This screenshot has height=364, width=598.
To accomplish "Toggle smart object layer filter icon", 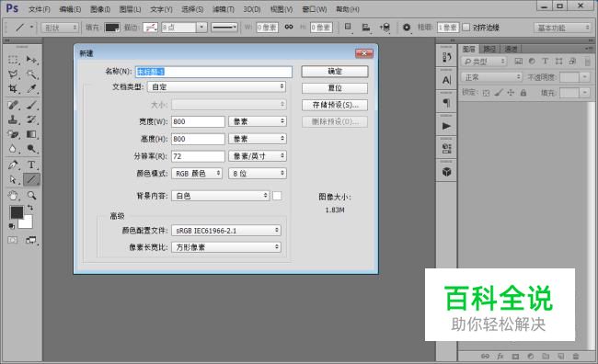I will [x=572, y=62].
